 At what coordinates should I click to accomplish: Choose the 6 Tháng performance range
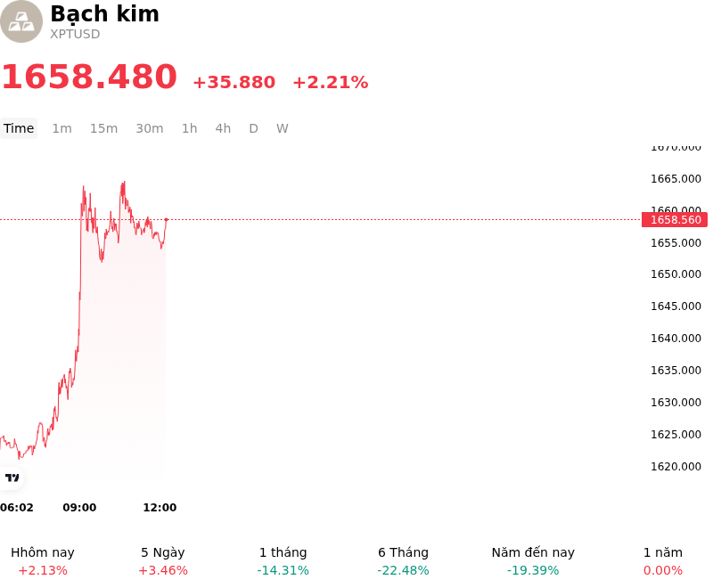coord(403,561)
